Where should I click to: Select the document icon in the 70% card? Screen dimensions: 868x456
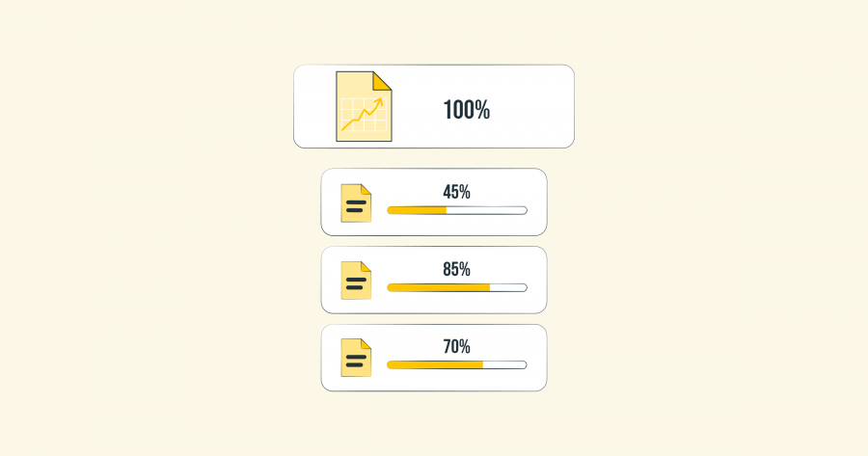[356, 358]
